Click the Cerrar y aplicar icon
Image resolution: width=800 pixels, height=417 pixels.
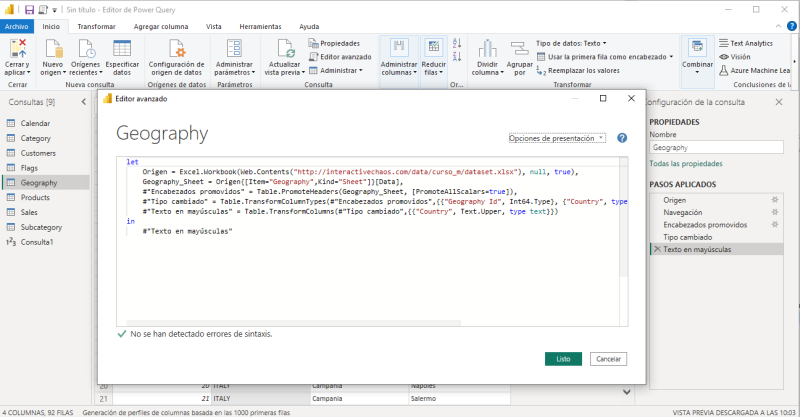[17, 49]
